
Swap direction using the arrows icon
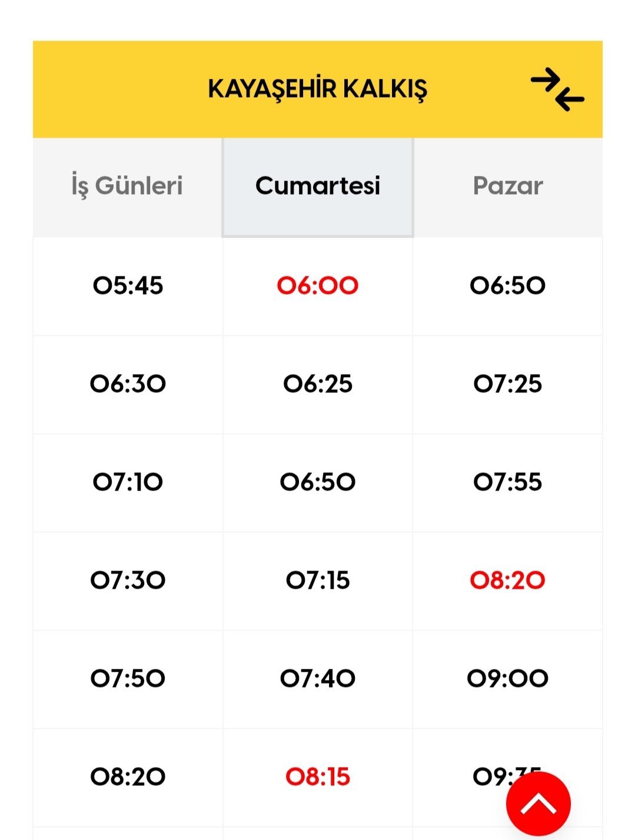pos(557,89)
